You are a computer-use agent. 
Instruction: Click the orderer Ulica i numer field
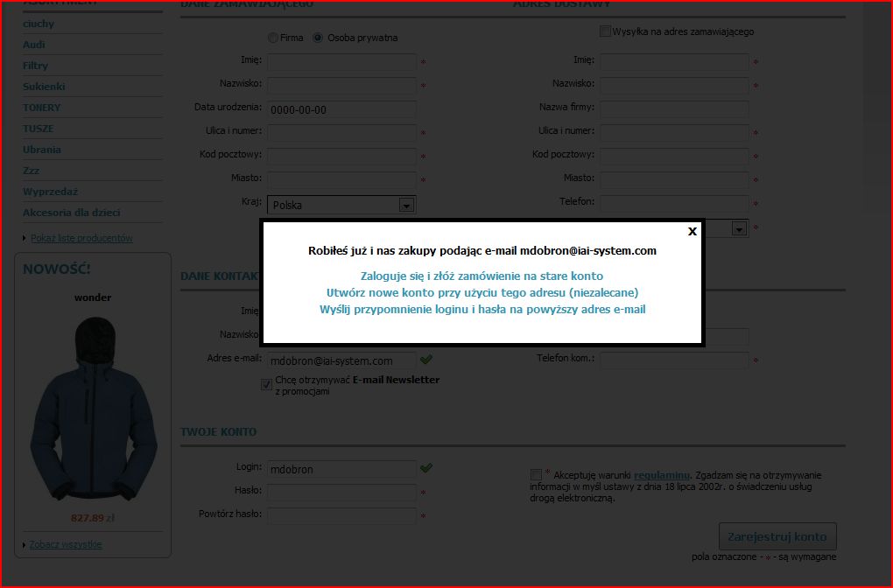(341, 133)
